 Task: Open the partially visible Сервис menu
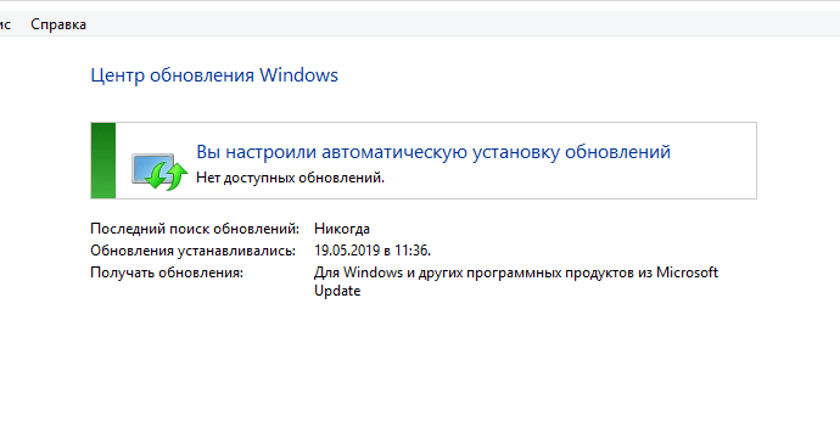5,24
